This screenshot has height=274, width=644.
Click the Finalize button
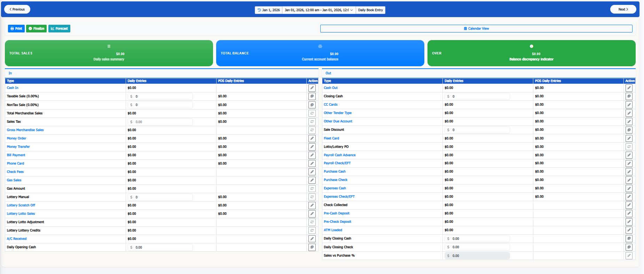[37, 29]
